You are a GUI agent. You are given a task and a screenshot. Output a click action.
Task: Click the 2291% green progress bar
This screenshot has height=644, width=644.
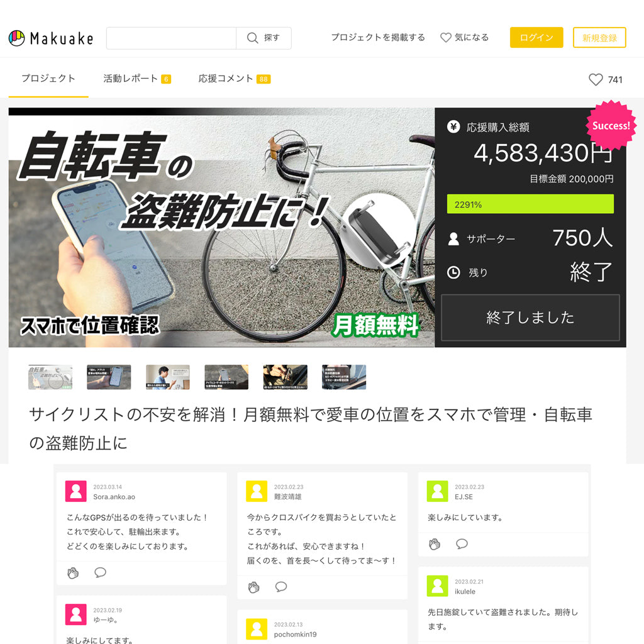coord(530,204)
